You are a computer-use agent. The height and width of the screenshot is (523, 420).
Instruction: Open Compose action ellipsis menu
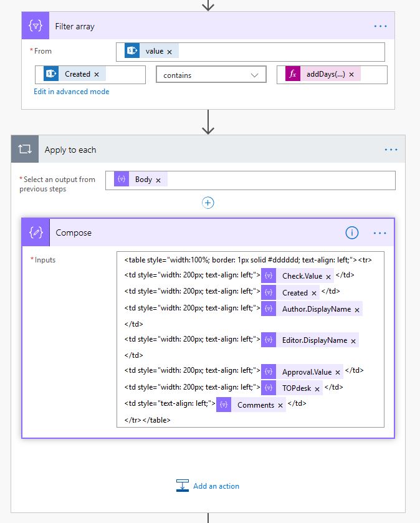(380, 233)
